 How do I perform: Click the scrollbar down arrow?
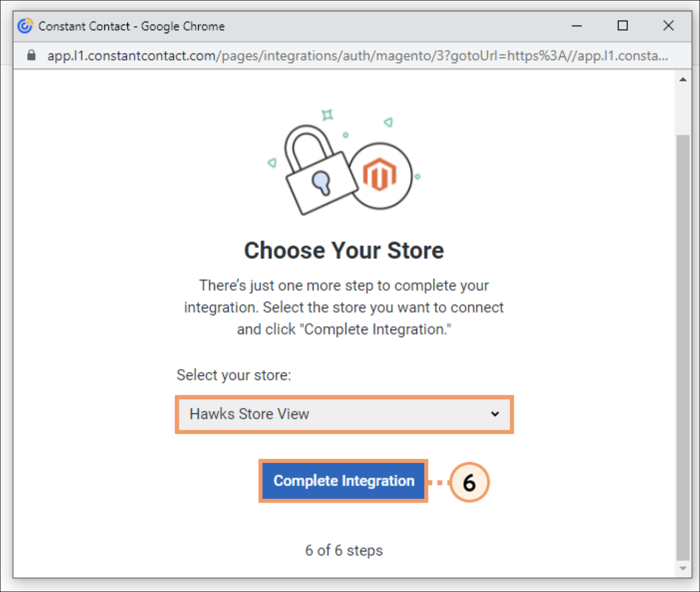[x=683, y=569]
